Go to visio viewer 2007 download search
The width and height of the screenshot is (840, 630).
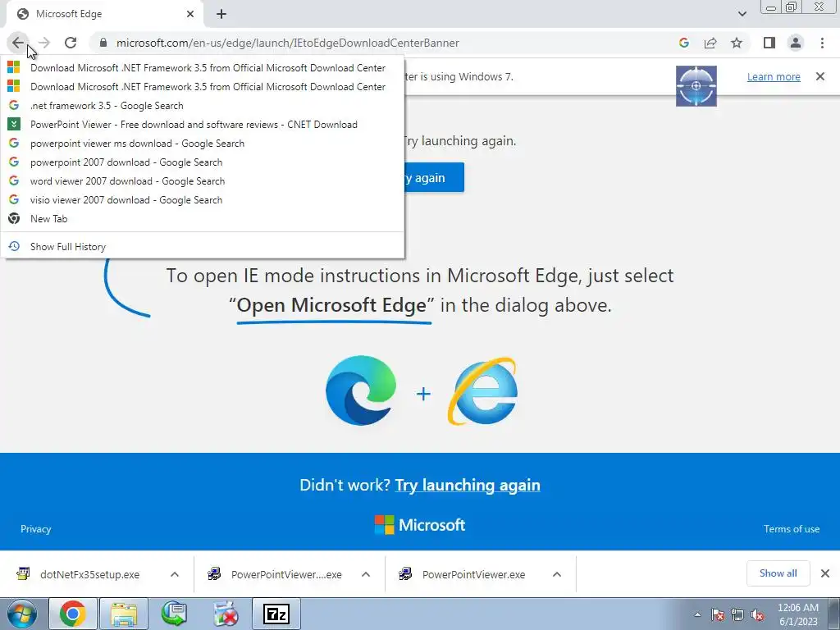[203, 200]
